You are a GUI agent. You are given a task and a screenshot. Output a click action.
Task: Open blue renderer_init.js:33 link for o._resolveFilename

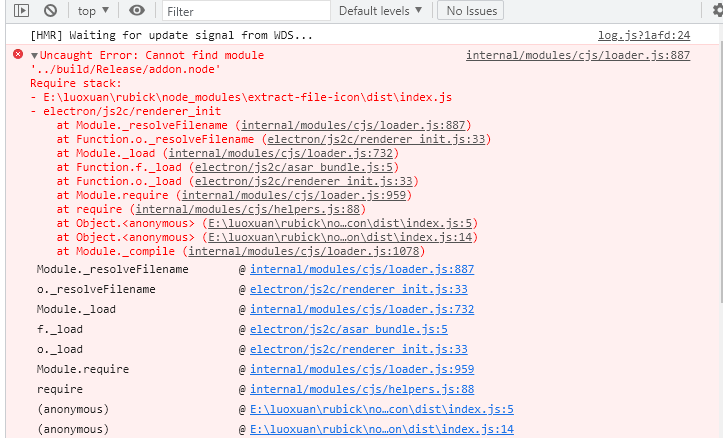pos(359,290)
